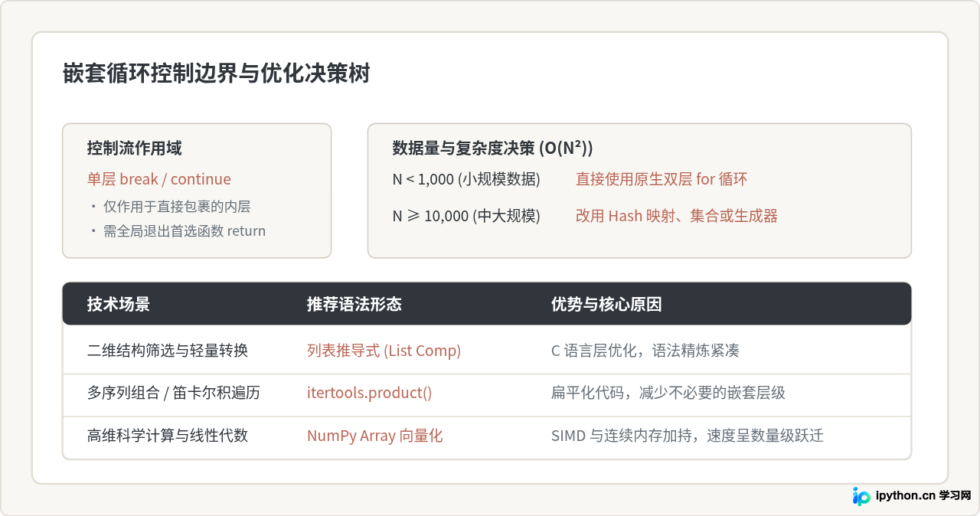Click the '技术场景' column header

point(119,304)
